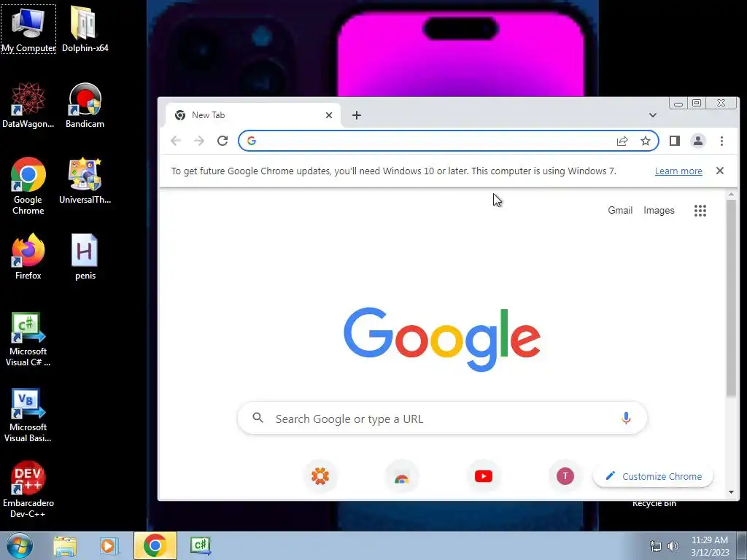Click the share page icon in address bar

coord(622,141)
